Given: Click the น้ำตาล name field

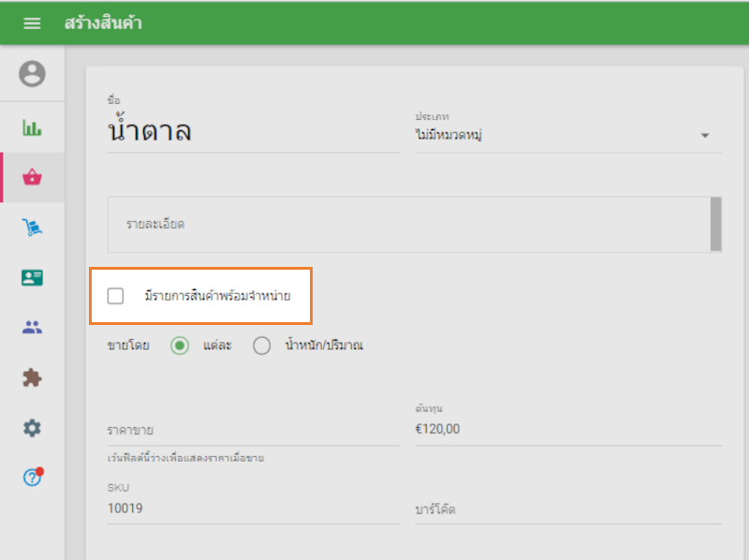Looking at the screenshot, I should click(x=253, y=130).
